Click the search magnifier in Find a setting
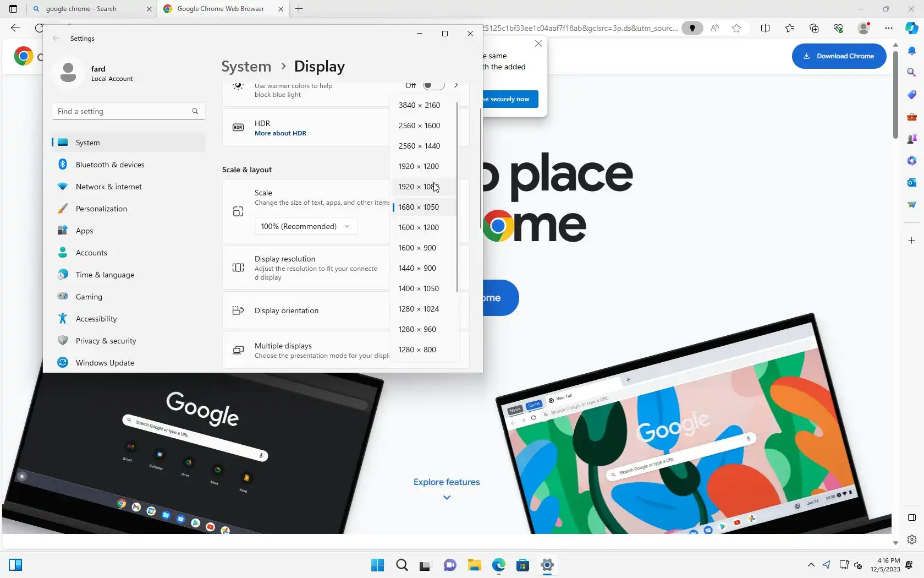 [x=195, y=111]
